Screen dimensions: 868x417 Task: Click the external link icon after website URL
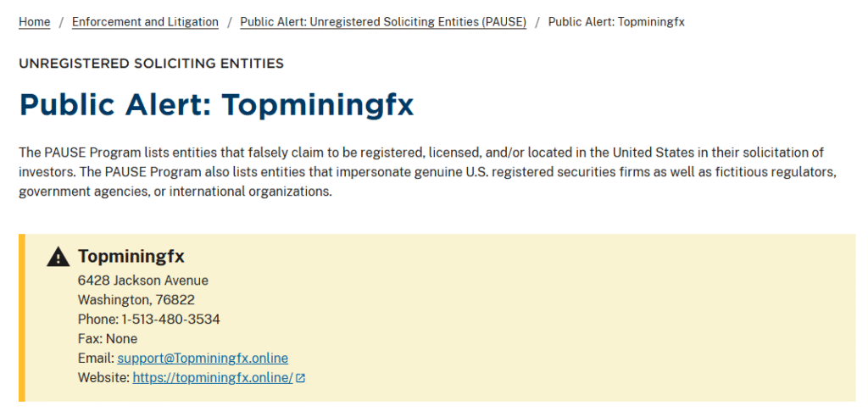coord(301,378)
